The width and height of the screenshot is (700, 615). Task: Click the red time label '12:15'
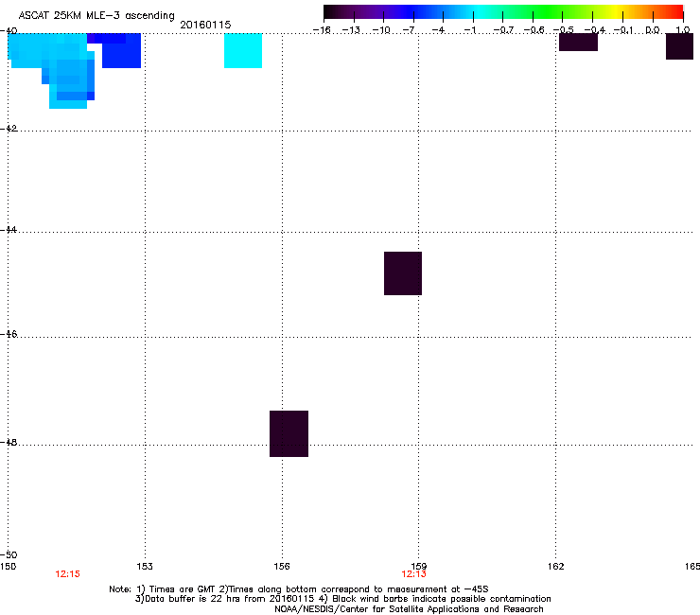(x=67, y=574)
